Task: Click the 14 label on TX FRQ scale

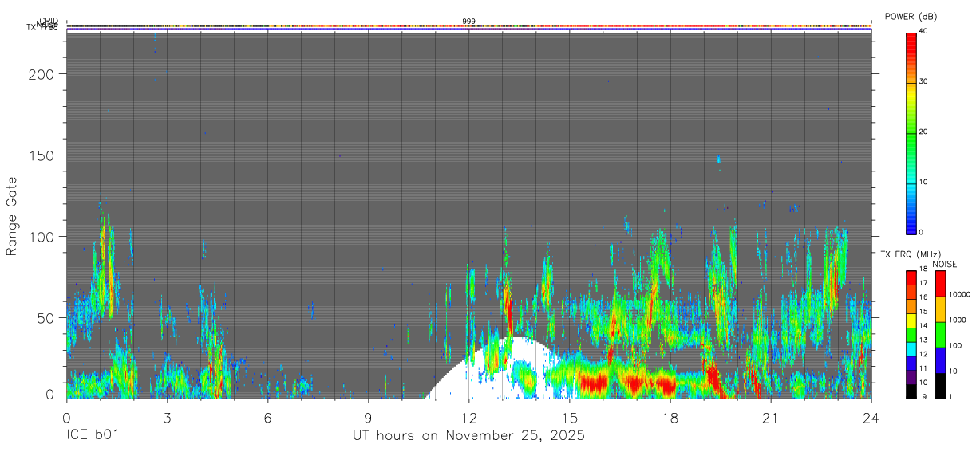Action: [x=923, y=325]
